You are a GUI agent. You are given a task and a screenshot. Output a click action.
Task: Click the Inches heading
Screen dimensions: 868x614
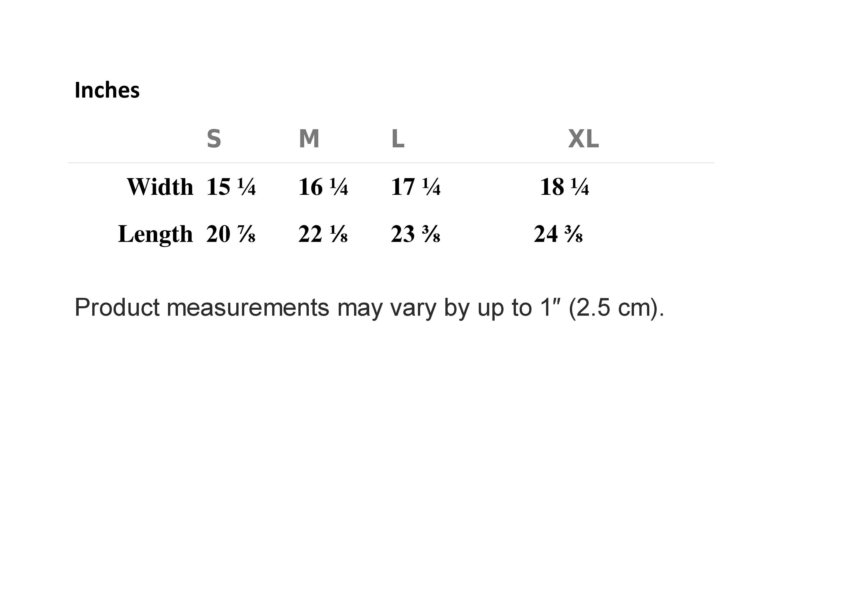[x=107, y=90]
